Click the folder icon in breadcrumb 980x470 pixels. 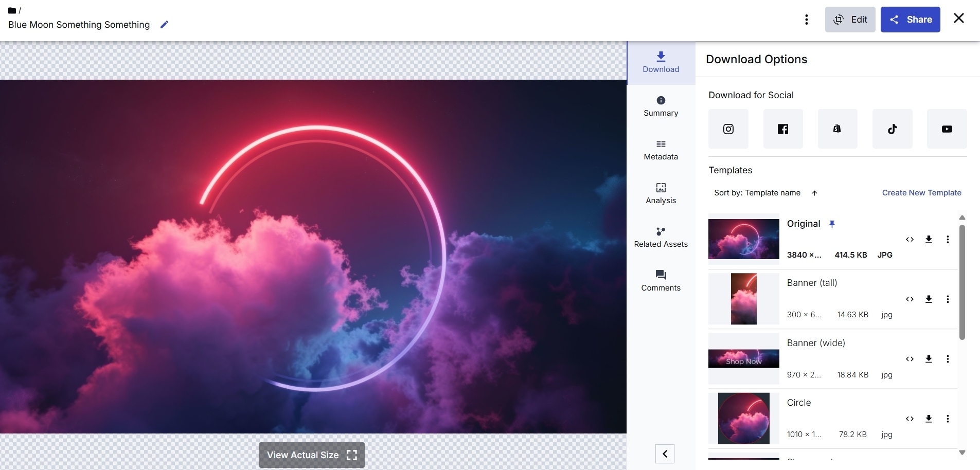point(12,10)
